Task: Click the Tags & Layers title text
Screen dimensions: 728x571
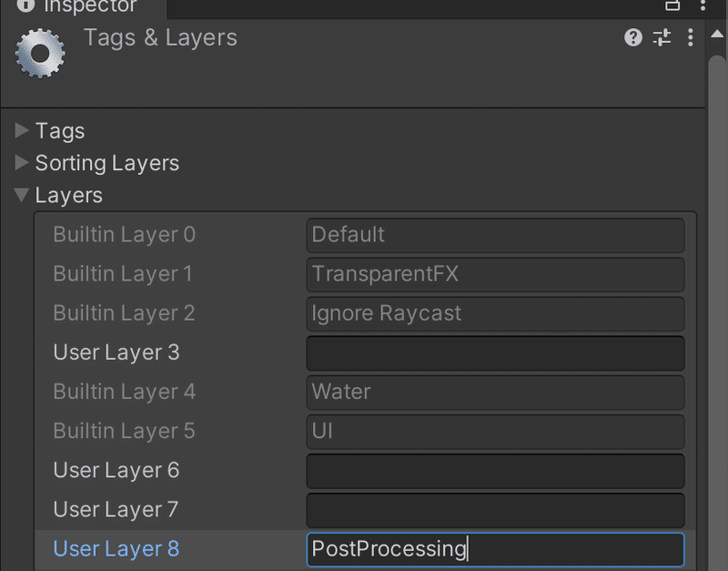Action: [160, 37]
